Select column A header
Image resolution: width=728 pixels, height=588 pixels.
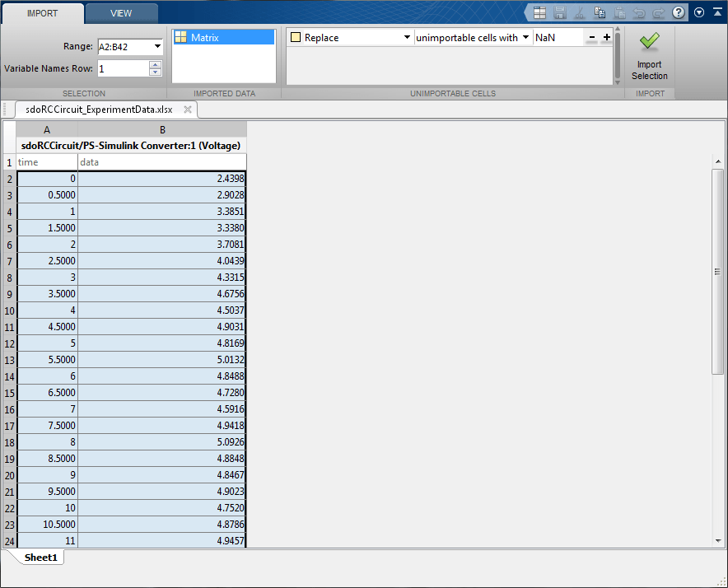47,129
